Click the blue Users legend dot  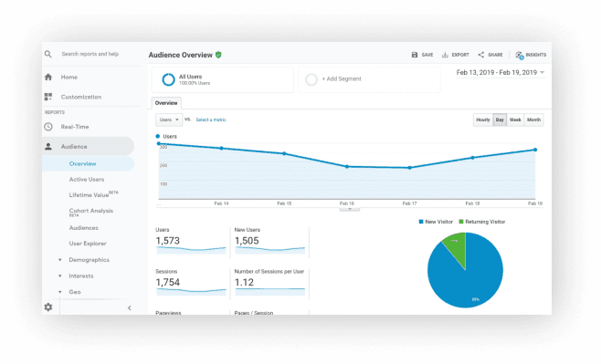157,136
